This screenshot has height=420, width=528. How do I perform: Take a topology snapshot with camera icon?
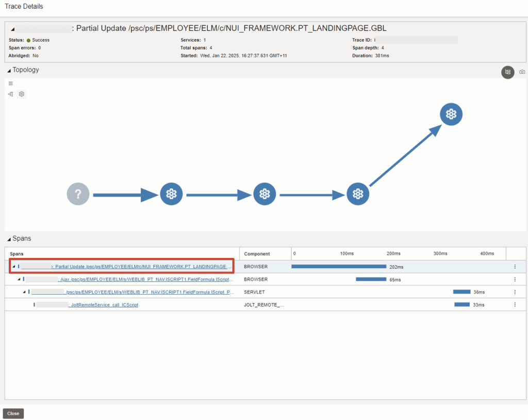point(522,72)
